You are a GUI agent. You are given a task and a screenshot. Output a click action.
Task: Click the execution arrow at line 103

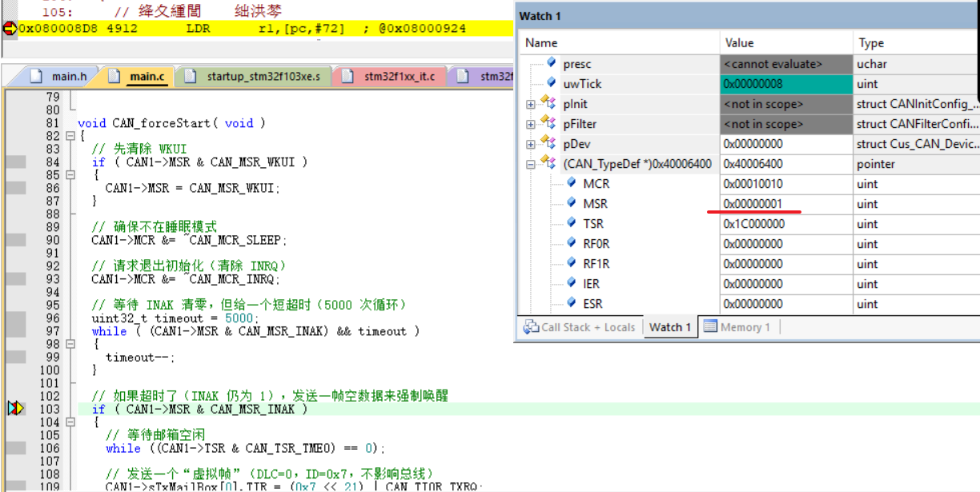[16, 409]
